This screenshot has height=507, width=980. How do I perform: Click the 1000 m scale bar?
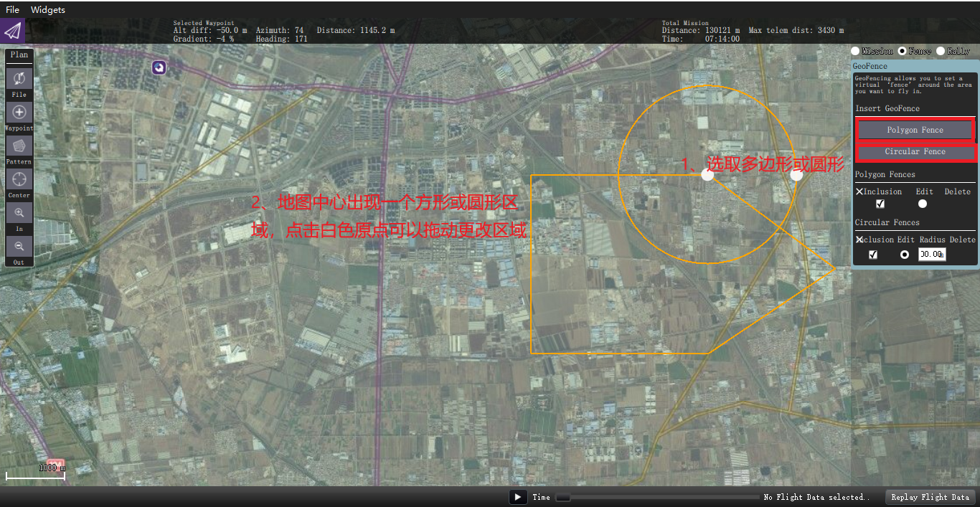35,473
